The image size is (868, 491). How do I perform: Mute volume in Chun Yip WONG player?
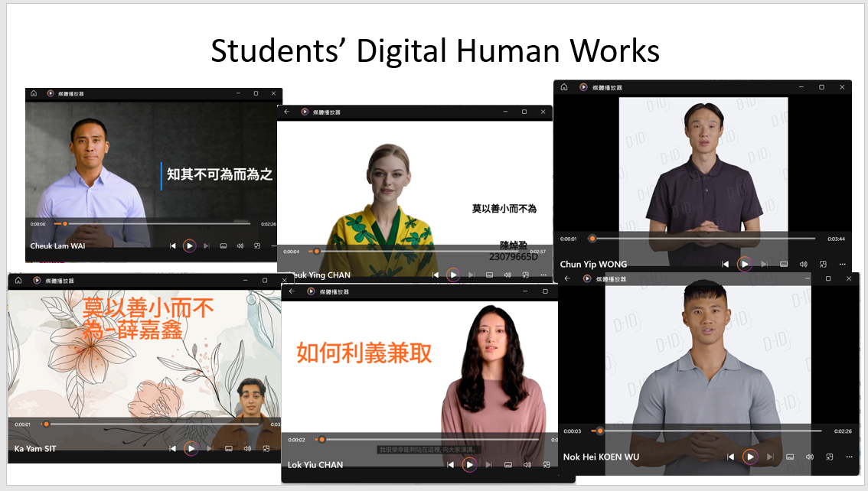click(x=804, y=264)
